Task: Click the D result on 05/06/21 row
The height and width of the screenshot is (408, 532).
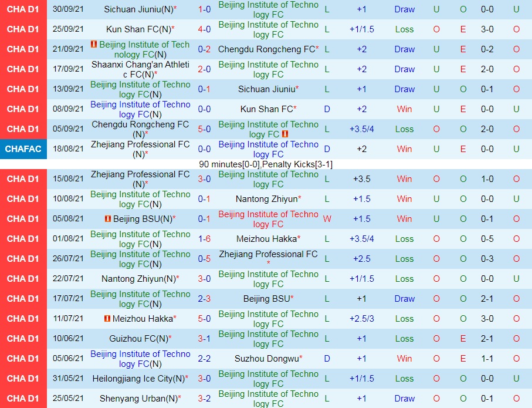Action: pyautogui.click(x=327, y=359)
